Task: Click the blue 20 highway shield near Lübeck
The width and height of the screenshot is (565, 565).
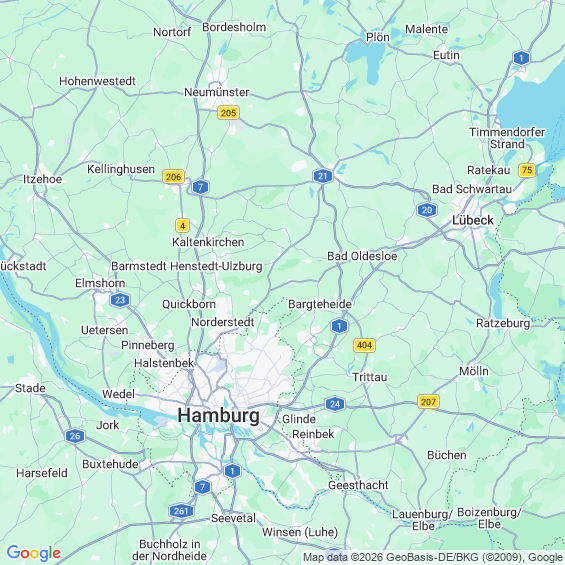Action: point(427,210)
